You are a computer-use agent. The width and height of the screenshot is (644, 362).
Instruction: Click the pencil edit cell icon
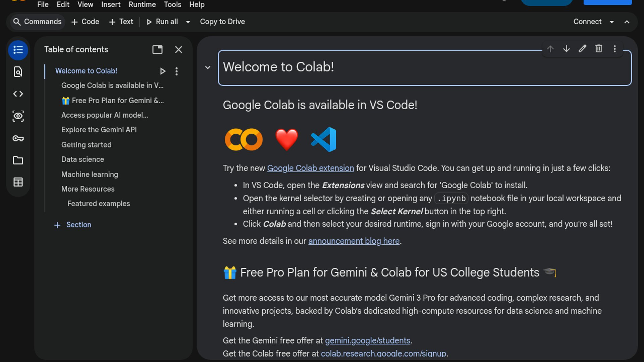(x=583, y=49)
